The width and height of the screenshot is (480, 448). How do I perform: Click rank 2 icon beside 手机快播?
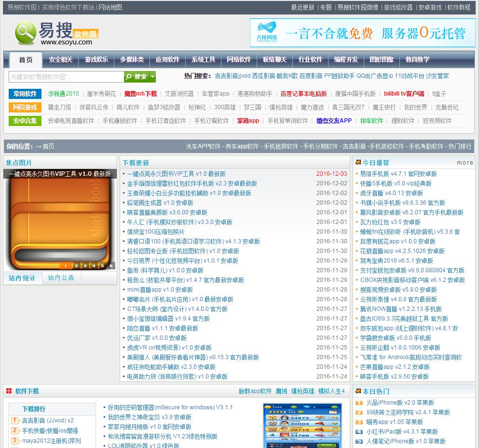point(15,431)
